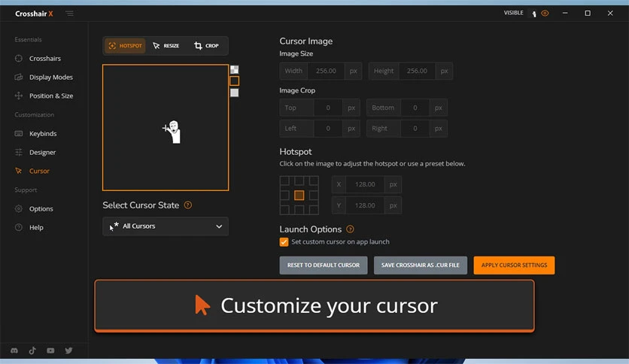This screenshot has width=629, height=364.
Task: Select the checkerboard preview background
Action: (x=234, y=70)
